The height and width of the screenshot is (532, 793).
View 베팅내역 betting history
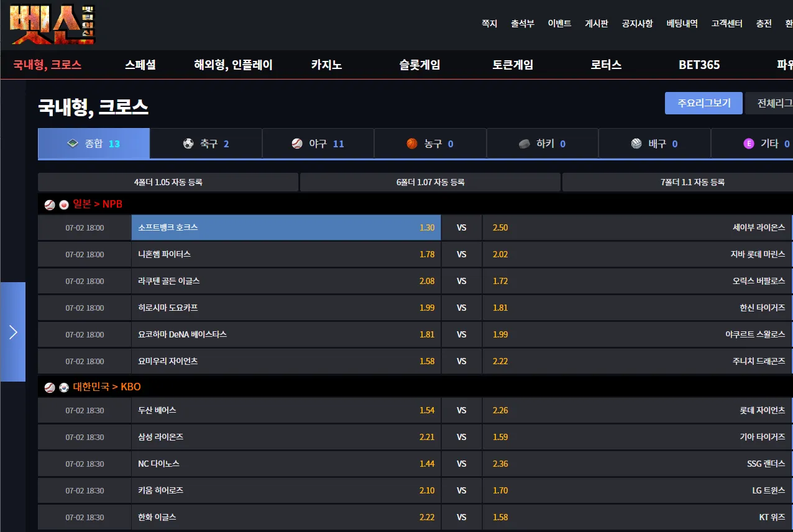(x=682, y=24)
